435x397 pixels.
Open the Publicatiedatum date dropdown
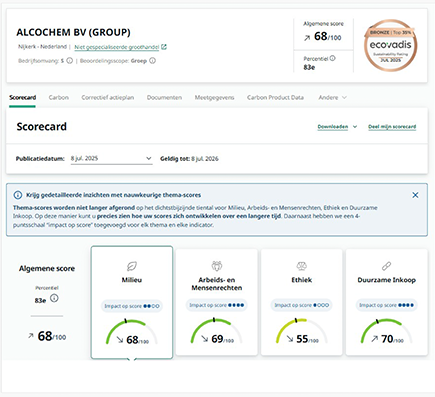(111, 159)
